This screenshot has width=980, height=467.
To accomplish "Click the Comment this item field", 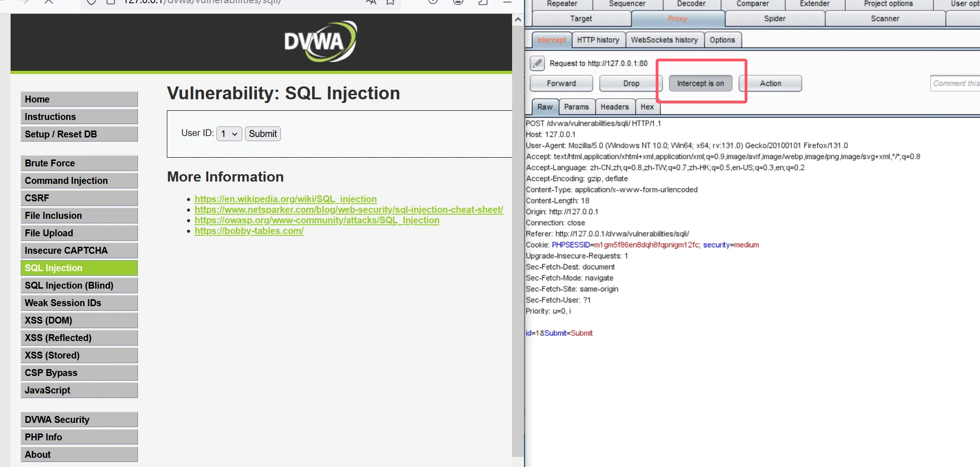I will tap(955, 83).
